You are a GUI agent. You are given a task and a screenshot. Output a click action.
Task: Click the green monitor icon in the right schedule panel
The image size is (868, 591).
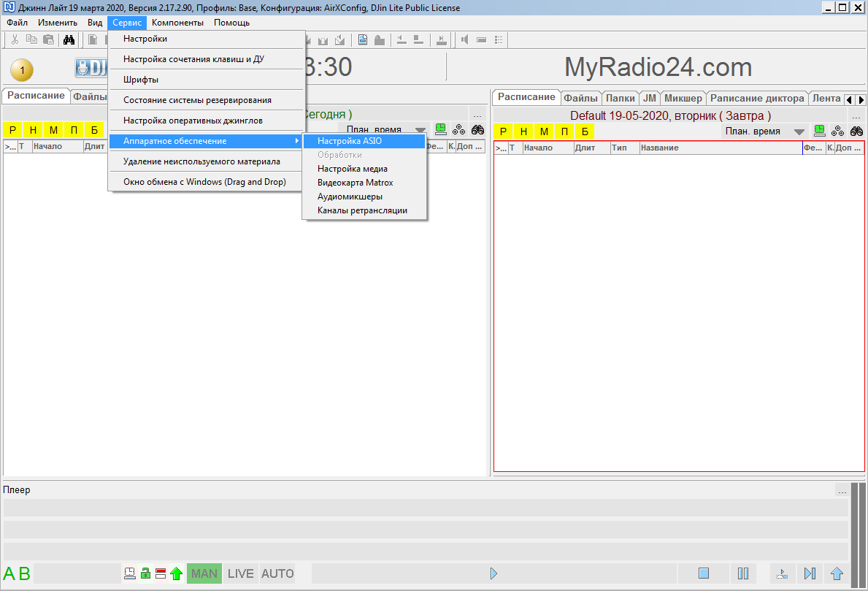(x=820, y=131)
